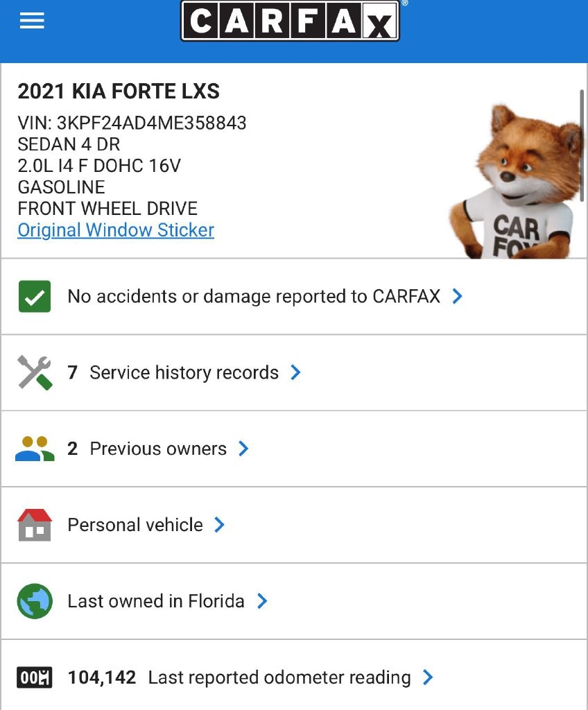Click the wrench and screwdriver service icon
Screen dimensions: 588x710
click(x=34, y=372)
